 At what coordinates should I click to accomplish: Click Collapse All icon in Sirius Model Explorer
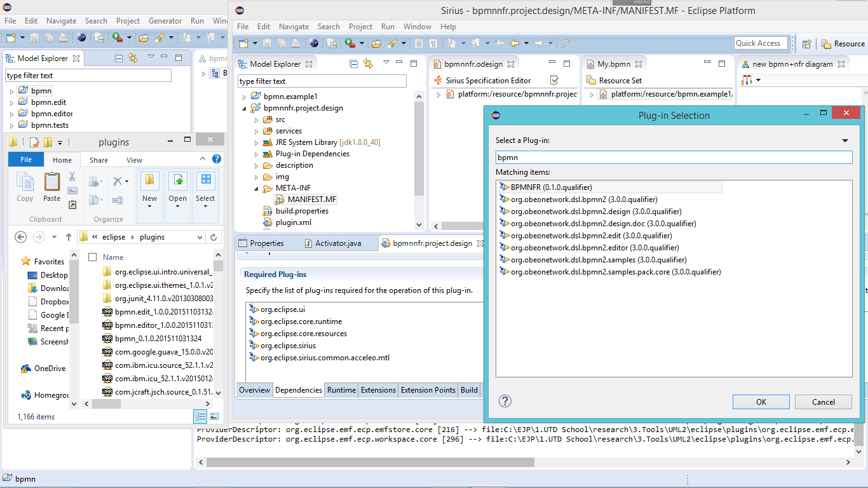354,64
